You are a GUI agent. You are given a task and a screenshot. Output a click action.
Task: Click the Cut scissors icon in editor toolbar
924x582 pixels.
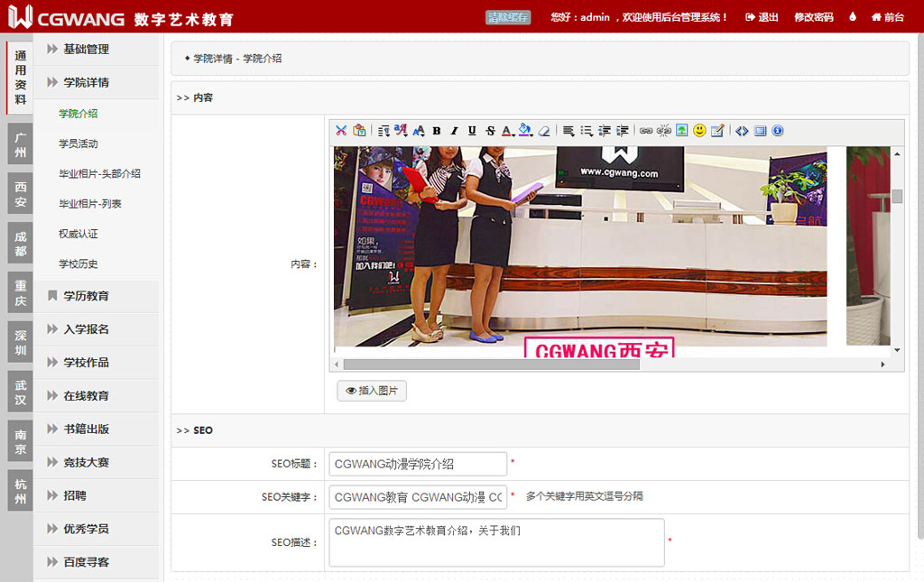click(x=341, y=131)
